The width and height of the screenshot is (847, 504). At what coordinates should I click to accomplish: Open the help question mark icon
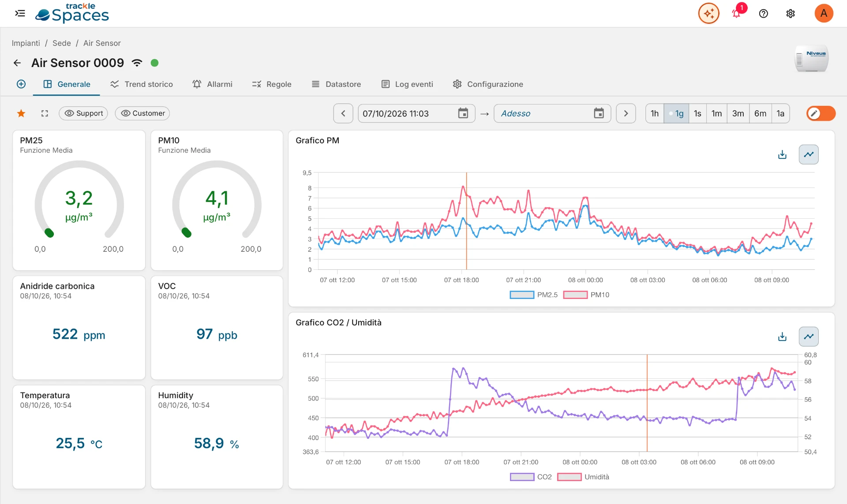tap(763, 13)
